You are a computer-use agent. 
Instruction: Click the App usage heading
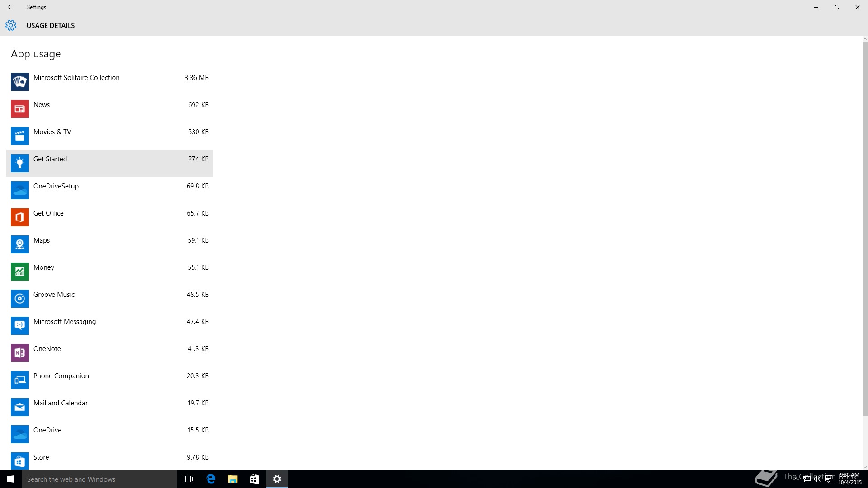36,54
